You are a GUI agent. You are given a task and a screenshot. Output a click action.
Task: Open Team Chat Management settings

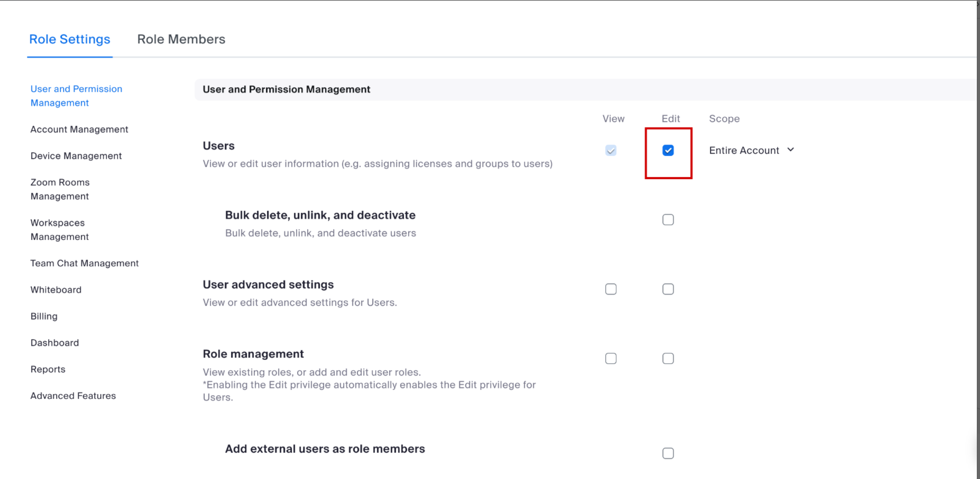(x=85, y=263)
